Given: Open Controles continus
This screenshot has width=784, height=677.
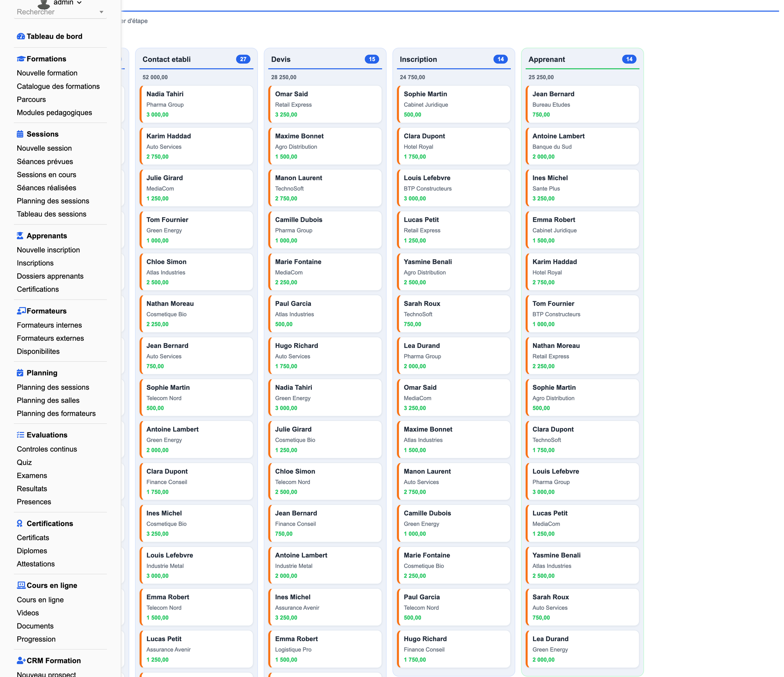Looking at the screenshot, I should click(x=47, y=449).
